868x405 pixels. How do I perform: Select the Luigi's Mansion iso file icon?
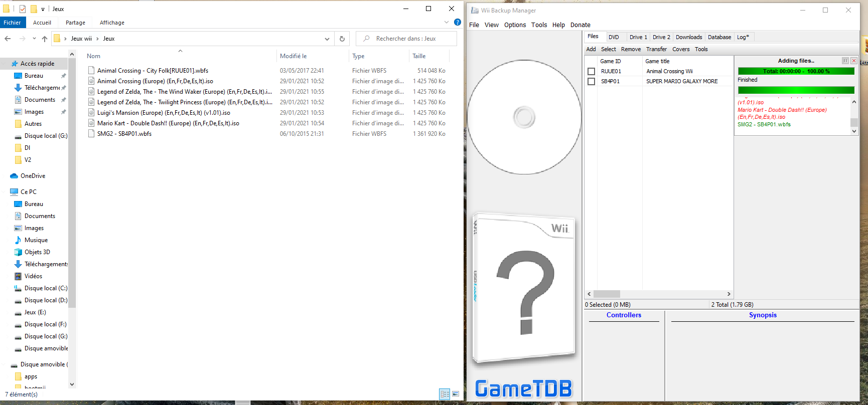[x=91, y=113]
